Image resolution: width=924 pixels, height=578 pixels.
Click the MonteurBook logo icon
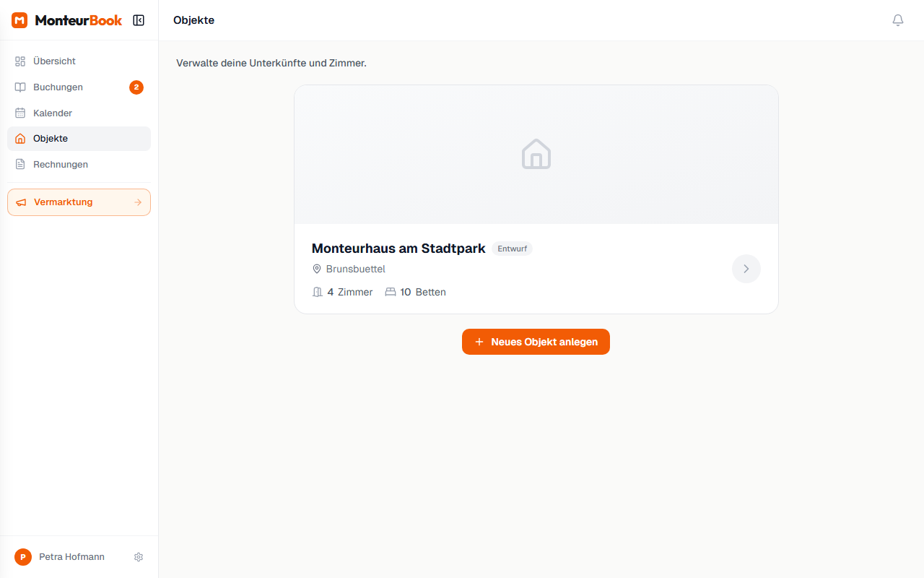tap(19, 20)
